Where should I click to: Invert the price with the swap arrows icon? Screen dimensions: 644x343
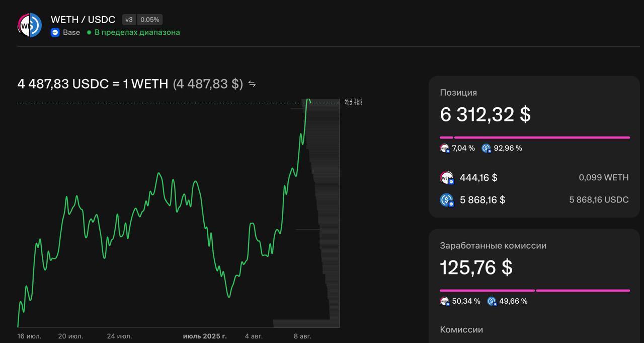[252, 84]
